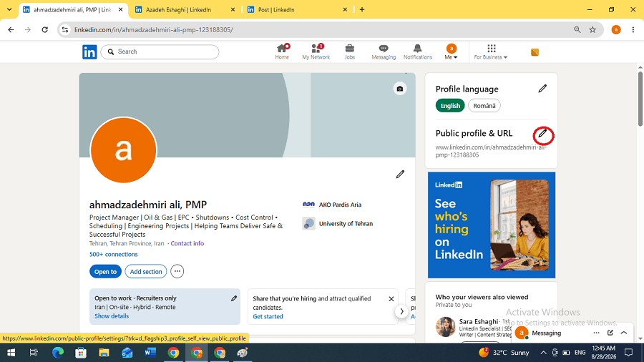Image resolution: width=644 pixels, height=362 pixels.
Task: Open the Me dropdown menu
Action: 451,52
